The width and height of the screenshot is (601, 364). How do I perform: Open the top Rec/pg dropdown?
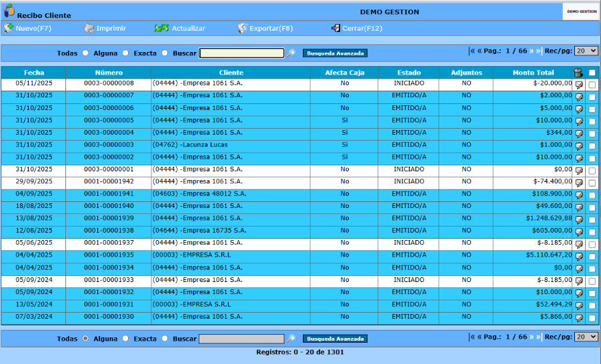pos(586,51)
